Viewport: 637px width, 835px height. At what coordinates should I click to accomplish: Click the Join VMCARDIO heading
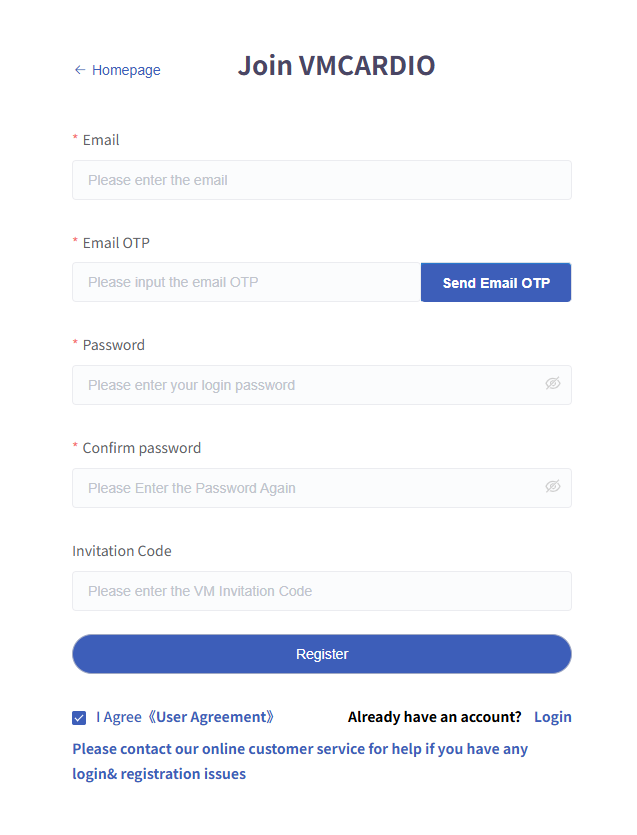336,66
